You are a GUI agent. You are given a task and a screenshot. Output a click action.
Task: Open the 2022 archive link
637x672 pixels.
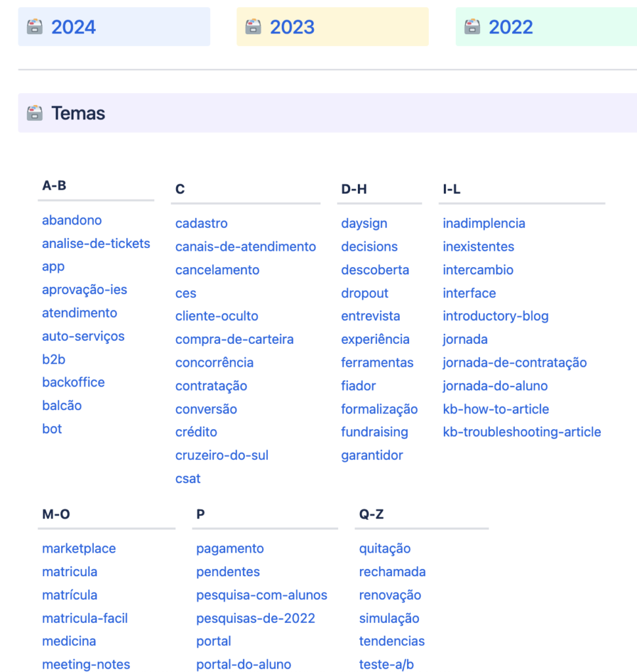[510, 27]
